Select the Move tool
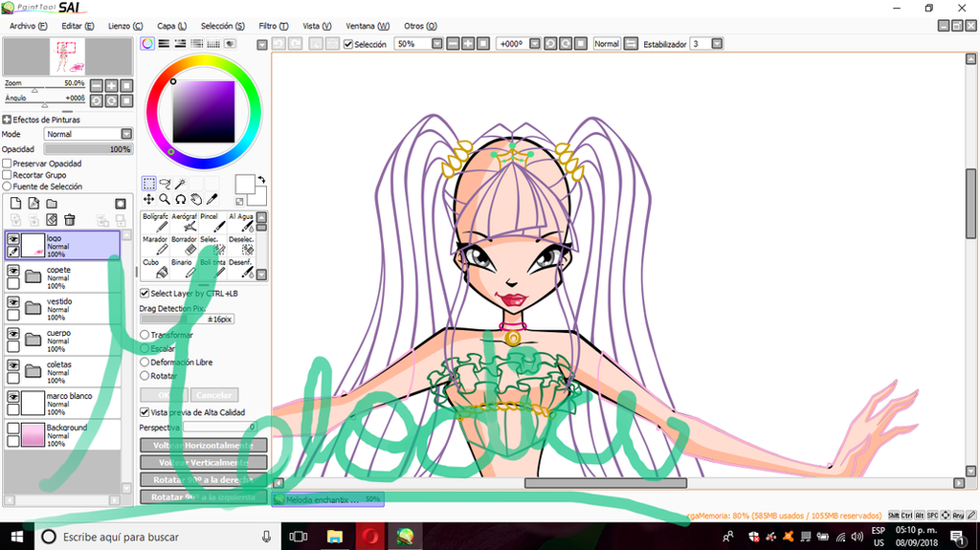The image size is (980, 550). click(x=148, y=199)
